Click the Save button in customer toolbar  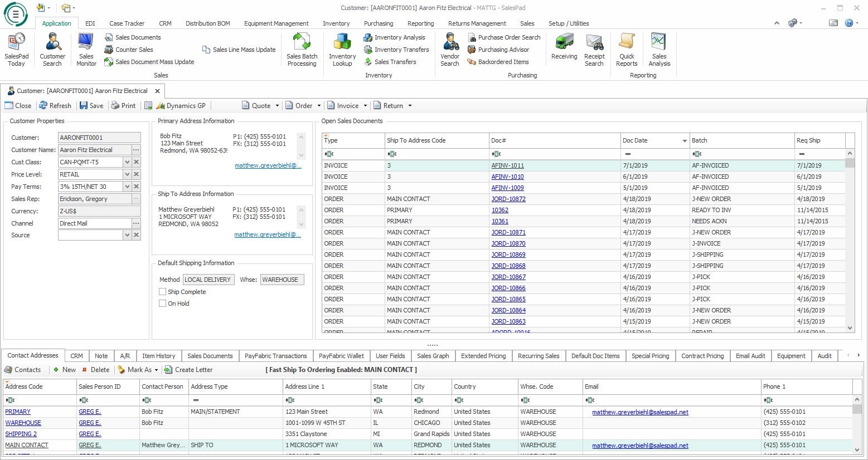pos(91,106)
